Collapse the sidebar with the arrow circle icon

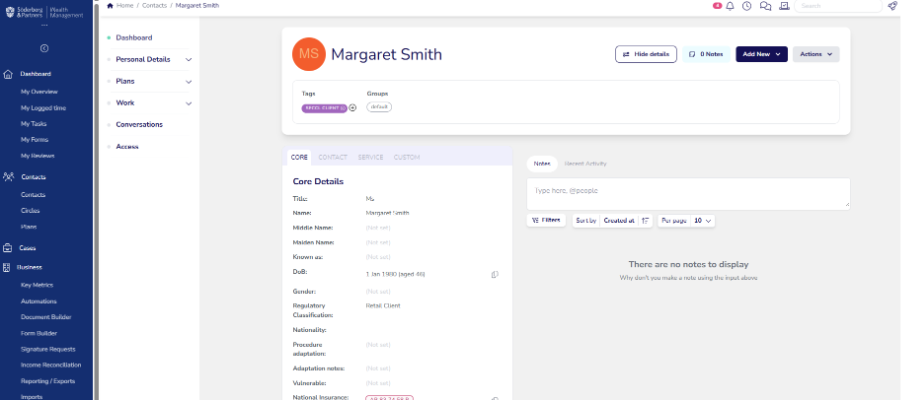coord(44,48)
